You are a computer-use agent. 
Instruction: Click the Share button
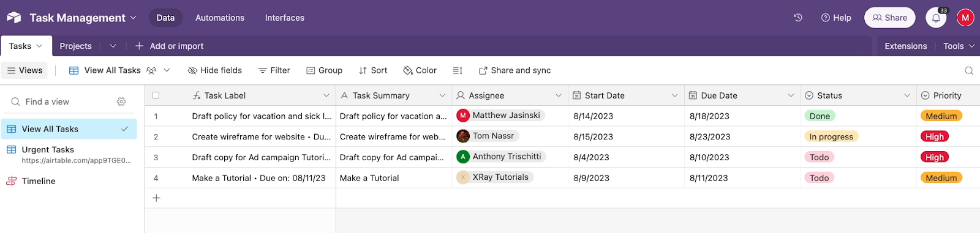(890, 18)
